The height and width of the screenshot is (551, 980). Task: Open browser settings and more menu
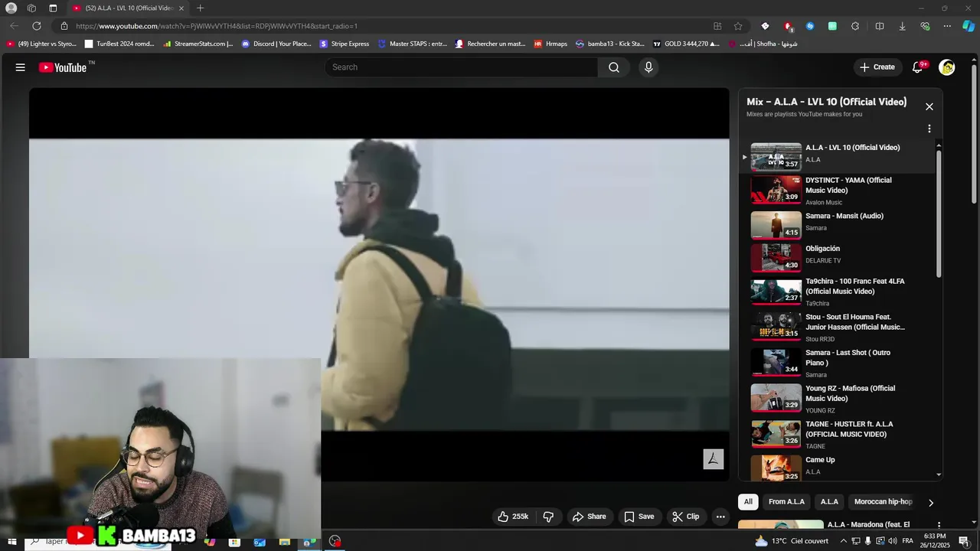tap(947, 26)
